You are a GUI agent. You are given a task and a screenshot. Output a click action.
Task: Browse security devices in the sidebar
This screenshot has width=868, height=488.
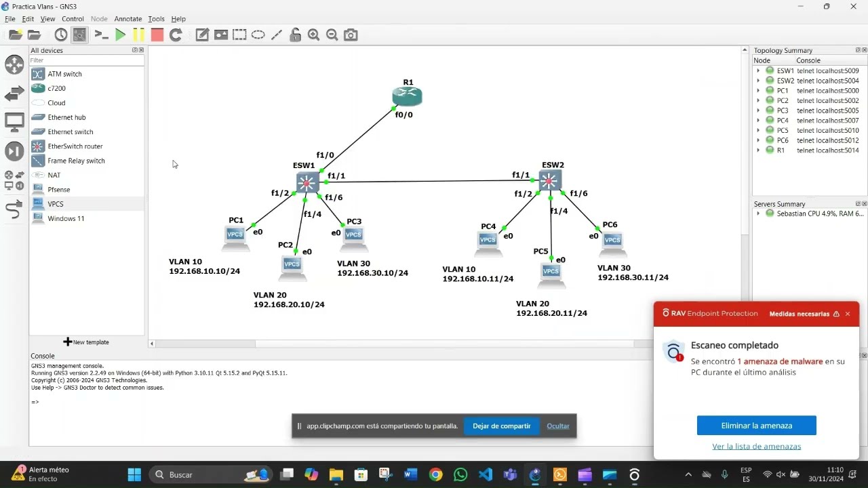click(x=14, y=151)
